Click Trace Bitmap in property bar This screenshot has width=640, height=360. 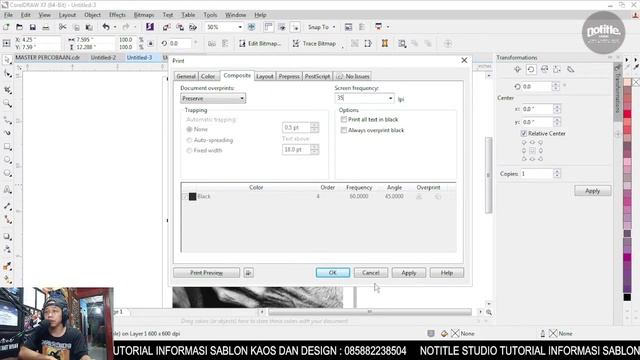pyautogui.click(x=314, y=43)
